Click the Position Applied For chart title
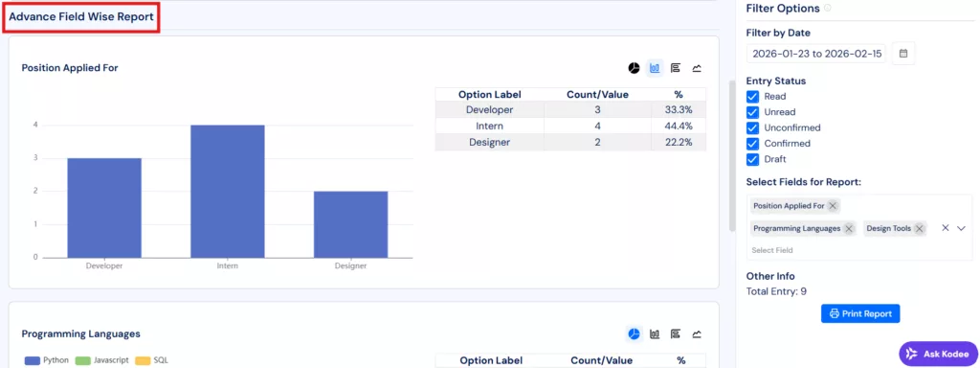Image resolution: width=980 pixels, height=368 pixels. coord(70,68)
